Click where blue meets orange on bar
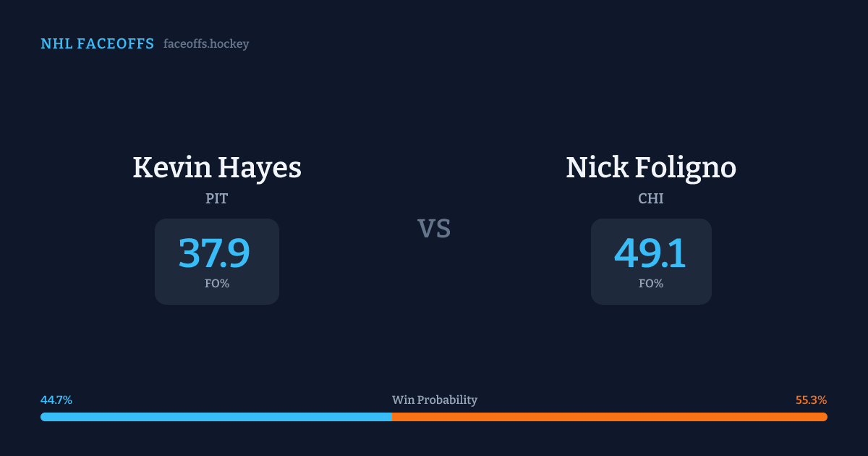The image size is (868, 456). 392,417
